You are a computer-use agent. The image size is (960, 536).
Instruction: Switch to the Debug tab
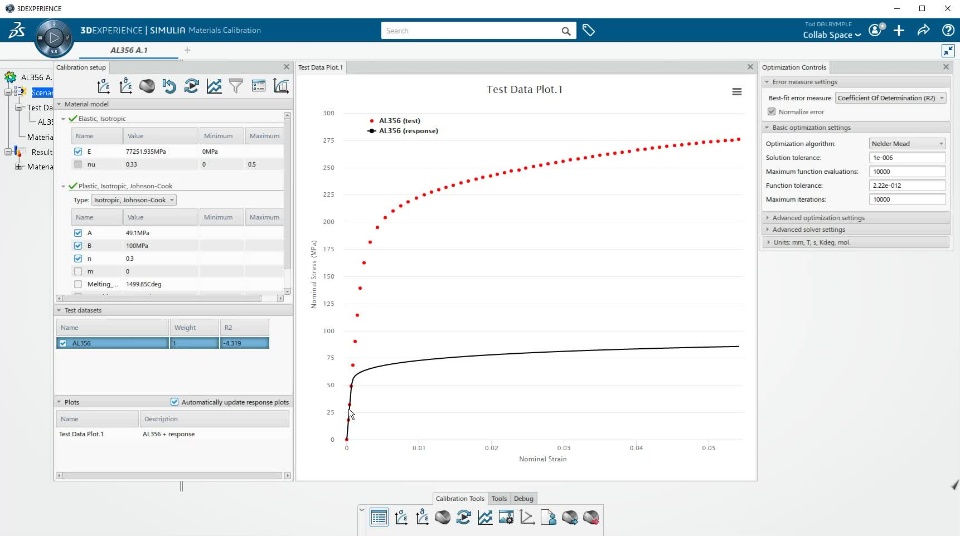pos(523,499)
